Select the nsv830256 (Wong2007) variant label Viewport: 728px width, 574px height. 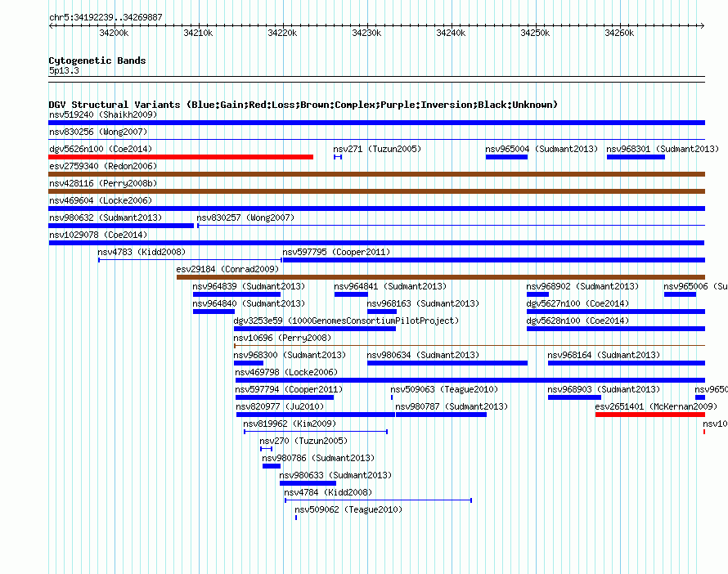pyautogui.click(x=98, y=132)
